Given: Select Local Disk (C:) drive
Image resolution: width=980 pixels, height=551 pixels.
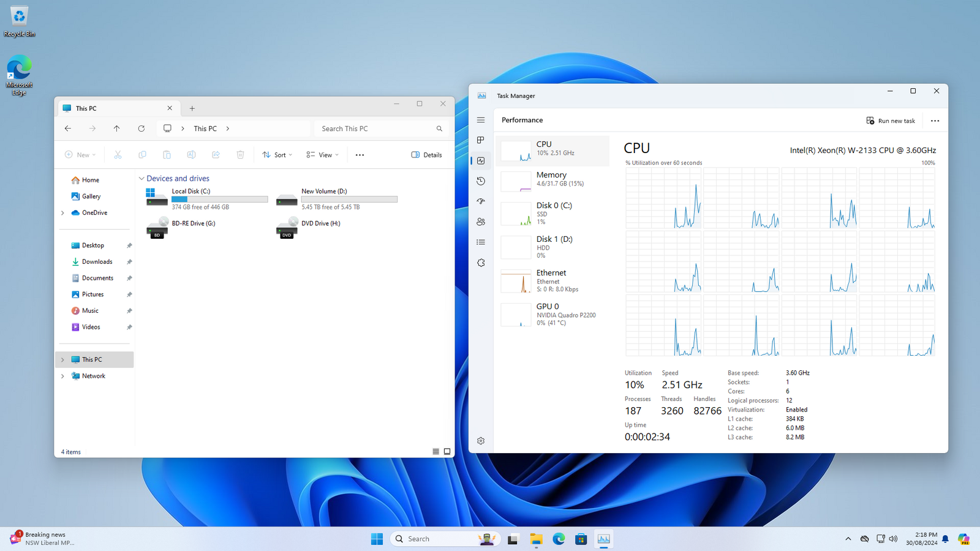Looking at the screenshot, I should (x=206, y=199).
